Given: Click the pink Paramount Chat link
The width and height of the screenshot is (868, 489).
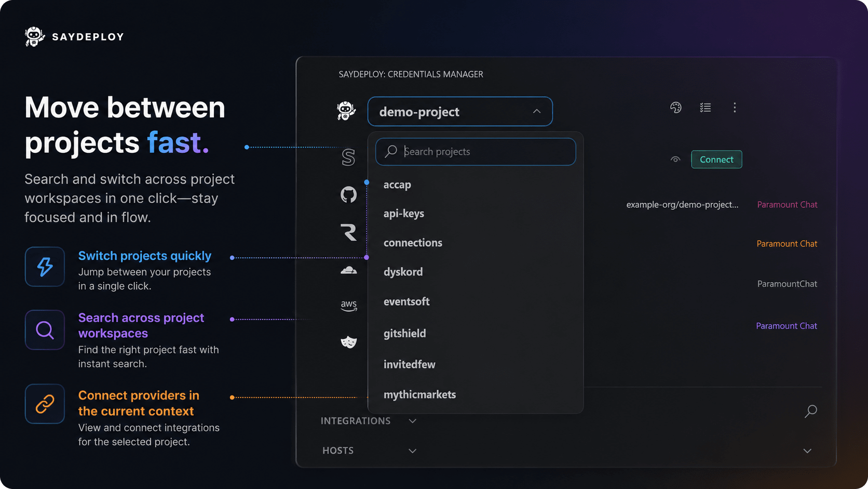Looking at the screenshot, I should (x=787, y=205).
